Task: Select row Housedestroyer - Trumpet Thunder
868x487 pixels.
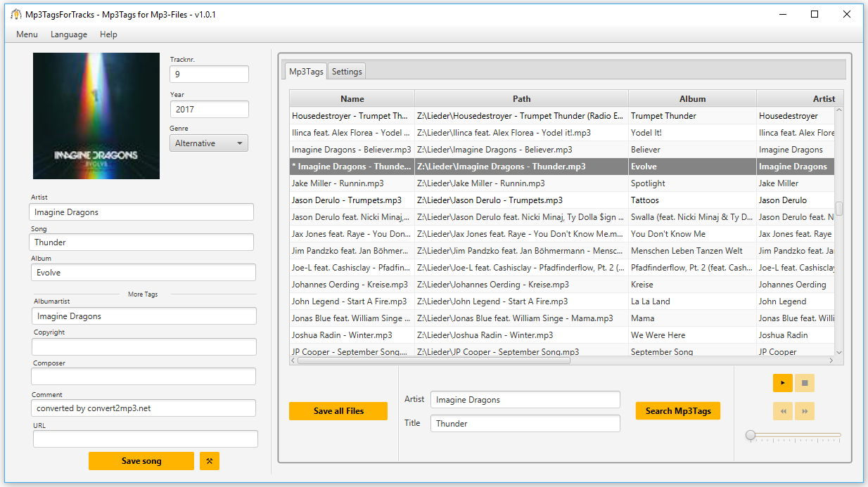Action: tap(562, 116)
